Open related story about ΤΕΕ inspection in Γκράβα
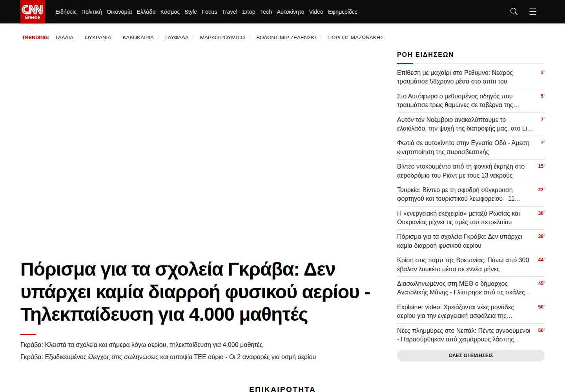 pos(168,357)
